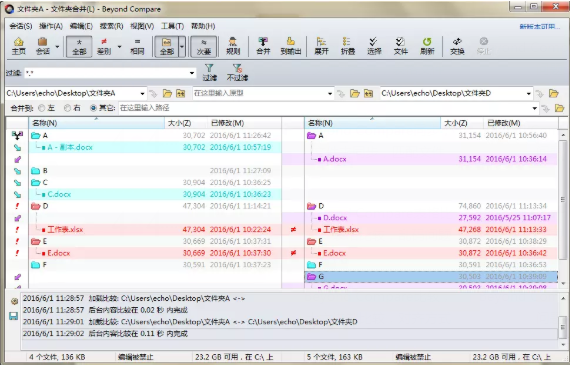Click the 过滤 funnel filter icon

209,72
